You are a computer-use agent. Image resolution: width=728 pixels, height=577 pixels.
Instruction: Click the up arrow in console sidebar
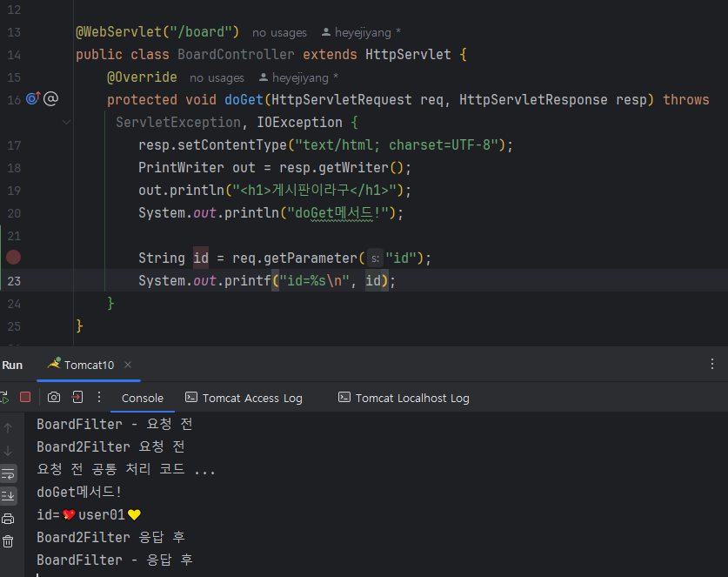tap(8, 428)
